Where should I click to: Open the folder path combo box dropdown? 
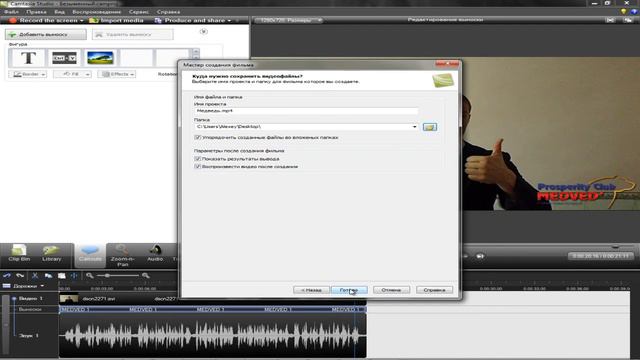point(414,127)
